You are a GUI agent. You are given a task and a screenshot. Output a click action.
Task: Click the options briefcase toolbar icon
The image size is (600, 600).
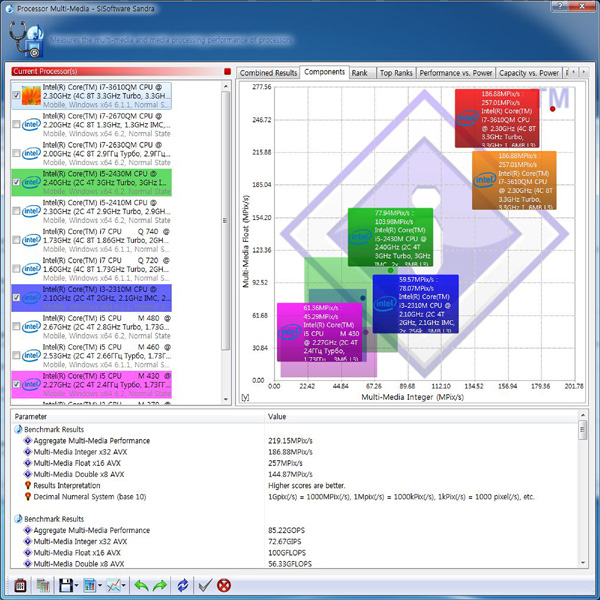pos(20,585)
